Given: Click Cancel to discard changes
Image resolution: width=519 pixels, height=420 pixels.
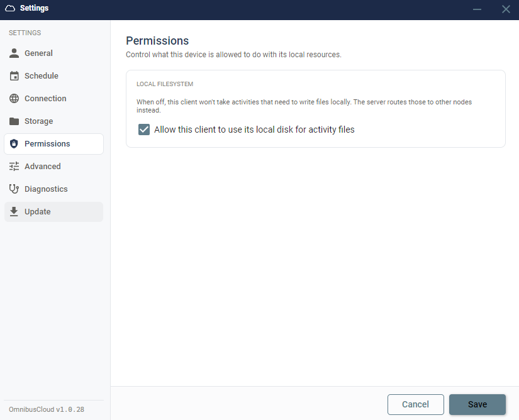Looking at the screenshot, I should pos(415,404).
